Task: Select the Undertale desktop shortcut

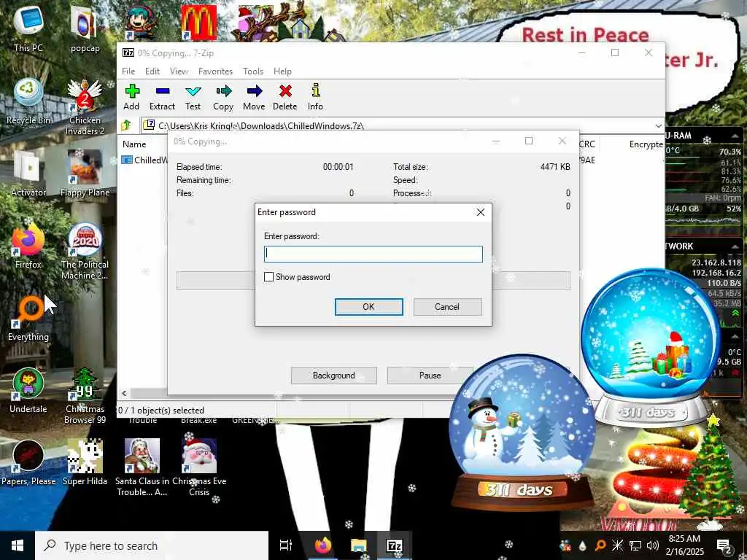Action: 28,391
